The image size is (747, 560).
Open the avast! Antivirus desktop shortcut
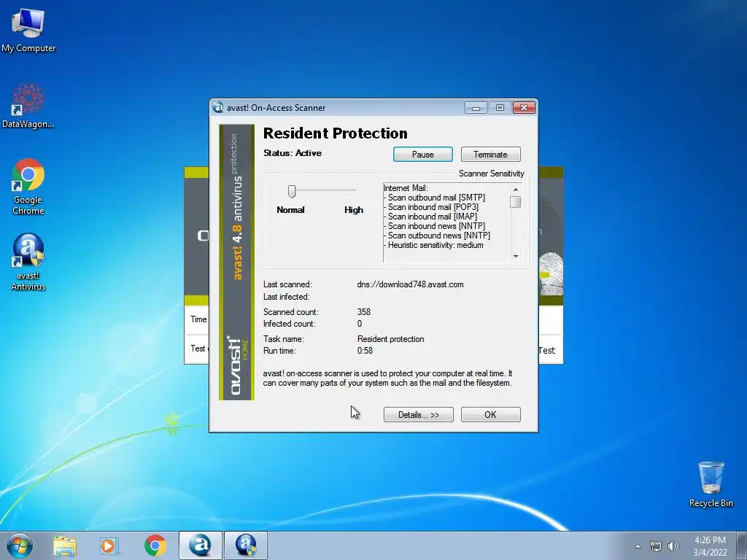click(28, 262)
